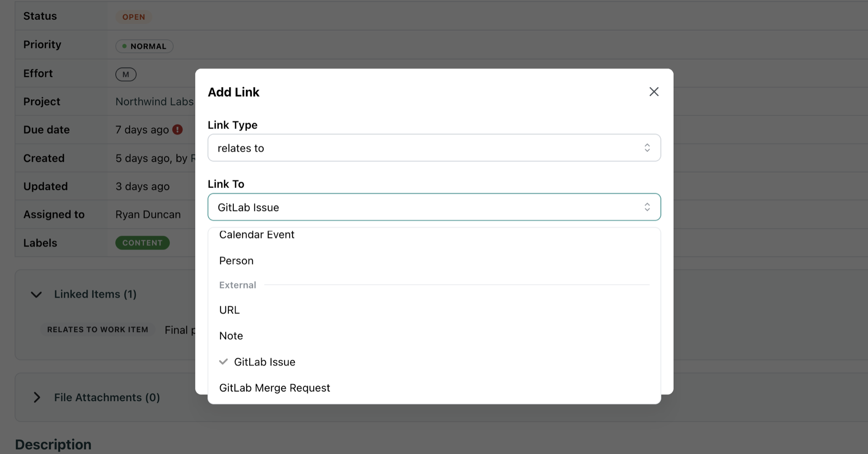Expand the File Attachments section
Image resolution: width=868 pixels, height=454 pixels.
(37, 398)
